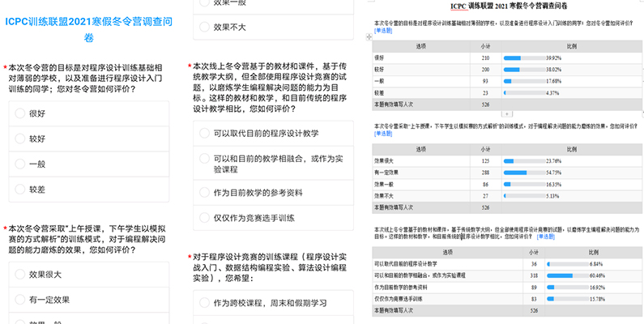Select 可以和目前的教学相融合 radio option
Screen dimensions: 644x324
pyautogui.click(x=204, y=159)
